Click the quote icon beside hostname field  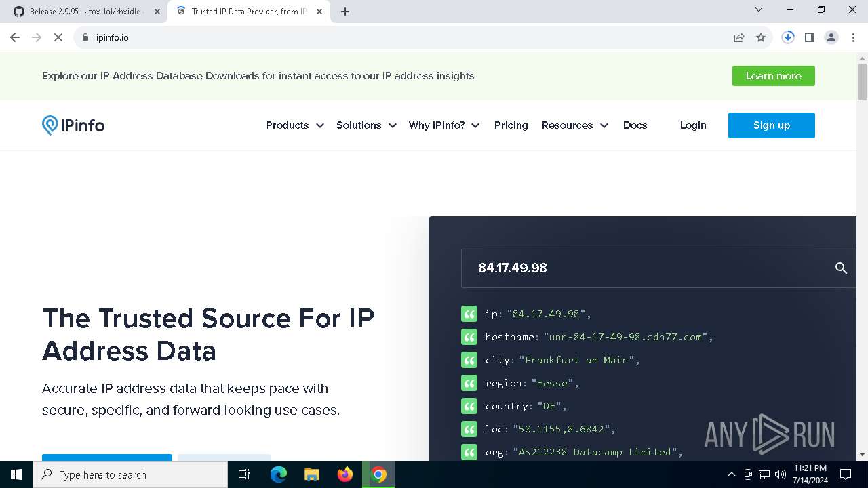coord(469,337)
